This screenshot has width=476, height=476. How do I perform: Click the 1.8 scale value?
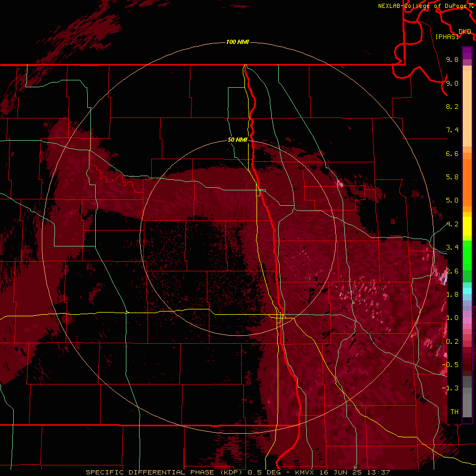(452, 295)
